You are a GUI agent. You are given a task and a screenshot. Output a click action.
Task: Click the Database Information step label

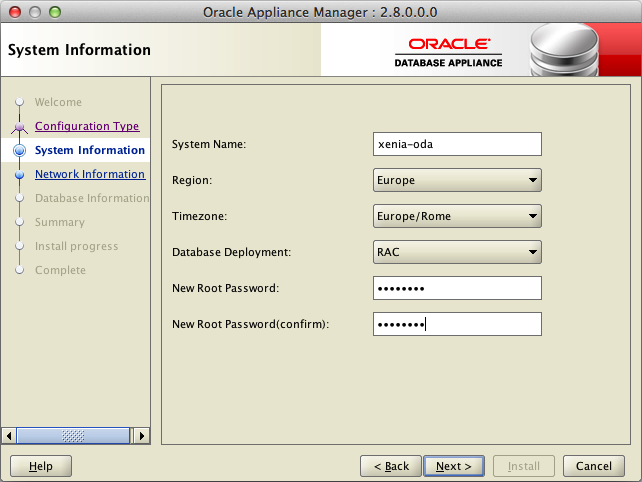(x=92, y=198)
